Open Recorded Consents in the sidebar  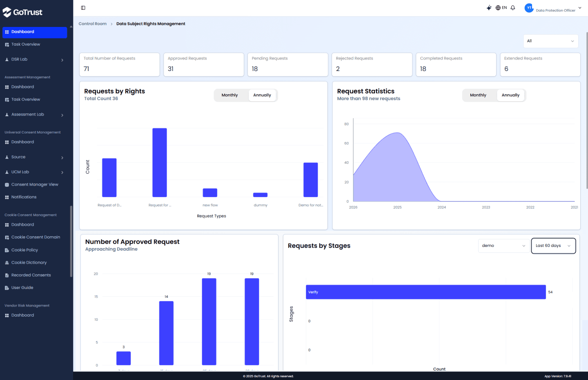click(31, 275)
